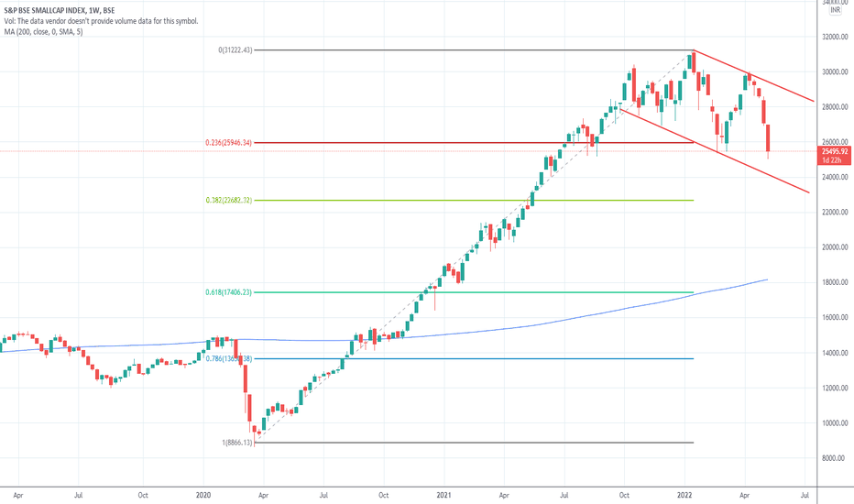Viewport: 854px width, 504px height.
Task: Click the teal 0.618 retracement line
Action: click(x=474, y=292)
